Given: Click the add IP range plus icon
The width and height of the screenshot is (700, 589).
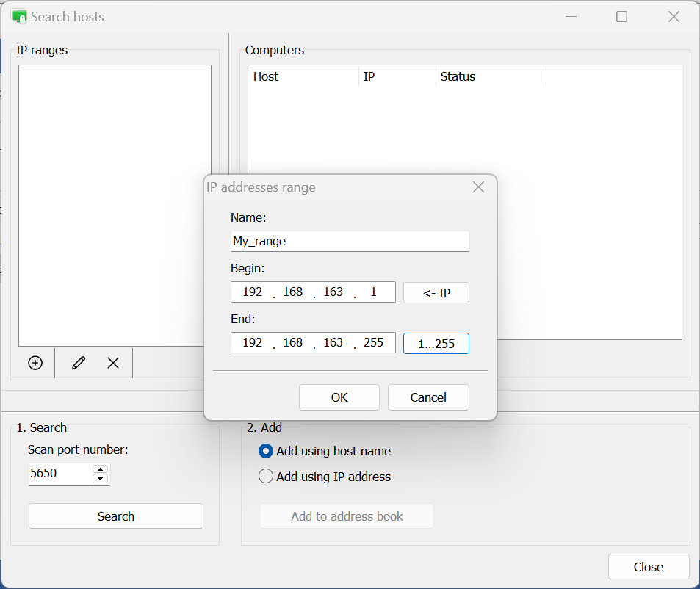Looking at the screenshot, I should [x=35, y=363].
